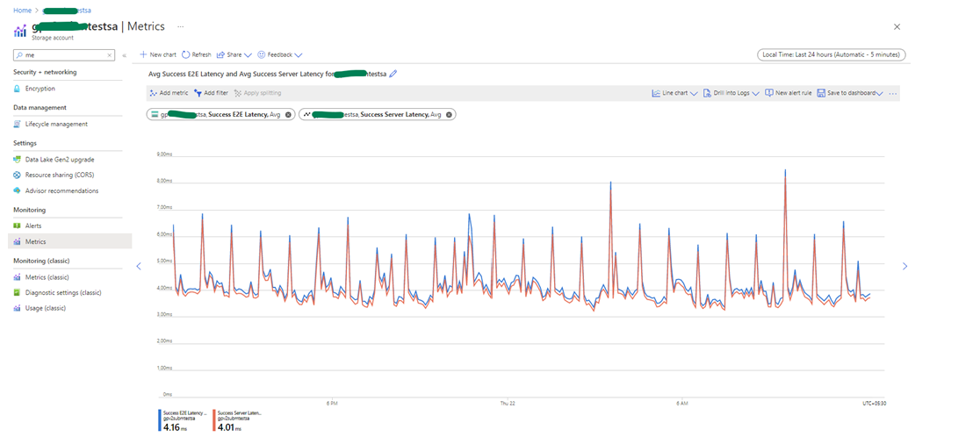The height and width of the screenshot is (437, 980).
Task: Click the Metrics chart icon in sidebar
Action: 18,241
